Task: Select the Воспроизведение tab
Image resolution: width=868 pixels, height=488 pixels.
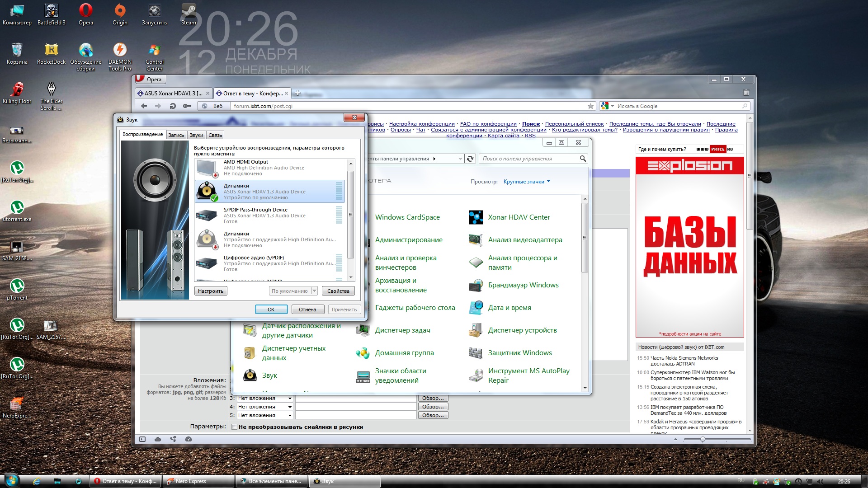Action: pyautogui.click(x=142, y=134)
